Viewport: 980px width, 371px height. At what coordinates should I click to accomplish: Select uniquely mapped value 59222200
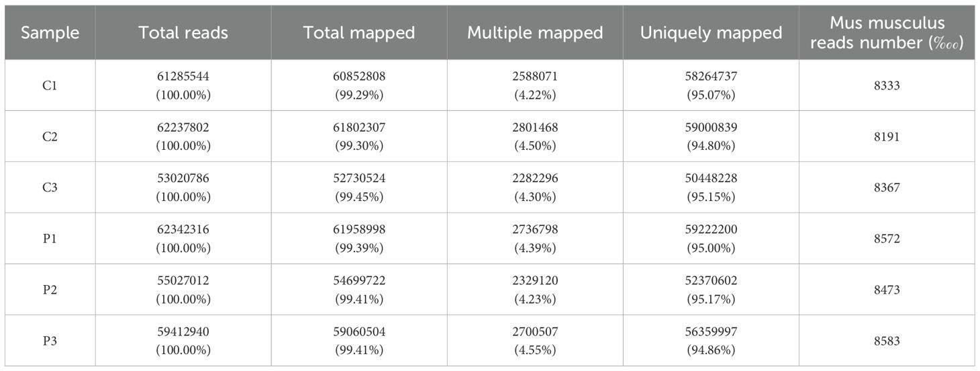coord(711,231)
